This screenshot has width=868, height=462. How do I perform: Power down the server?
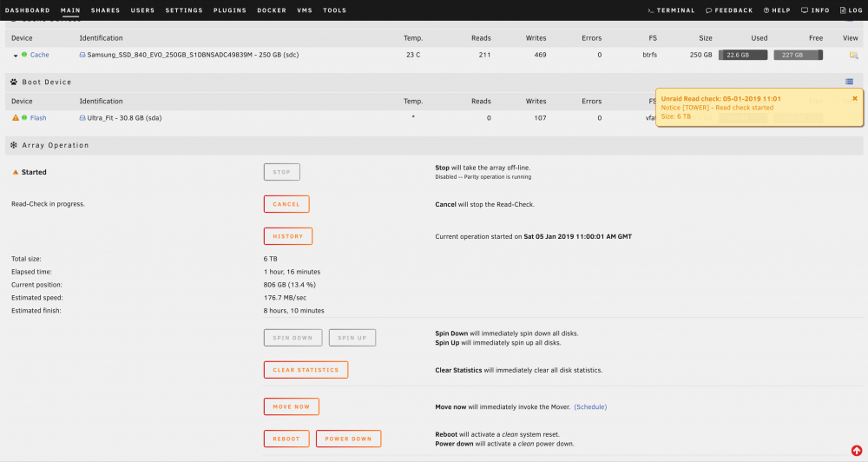(348, 439)
